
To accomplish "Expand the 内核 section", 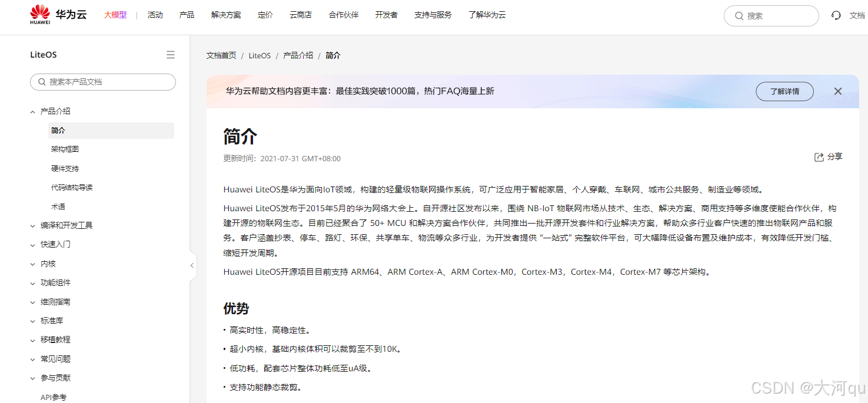I will coord(33,264).
